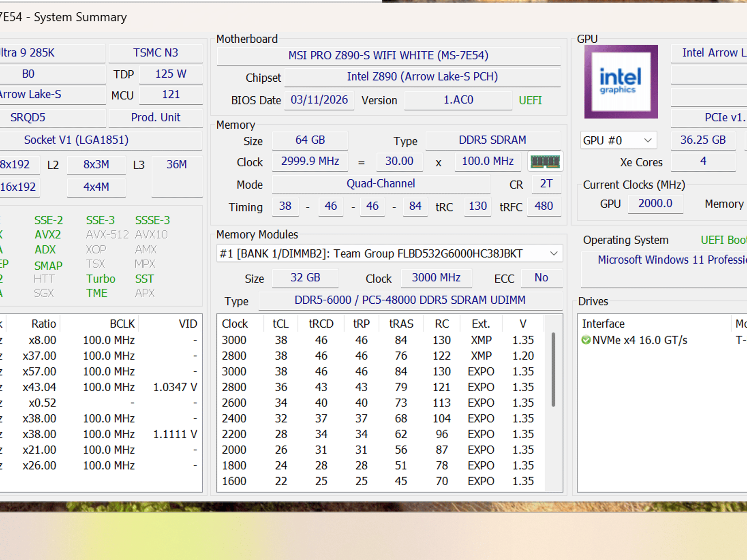The image size is (747, 560).
Task: Select the 2800 XMP row at 1.20 V
Action: (381, 356)
